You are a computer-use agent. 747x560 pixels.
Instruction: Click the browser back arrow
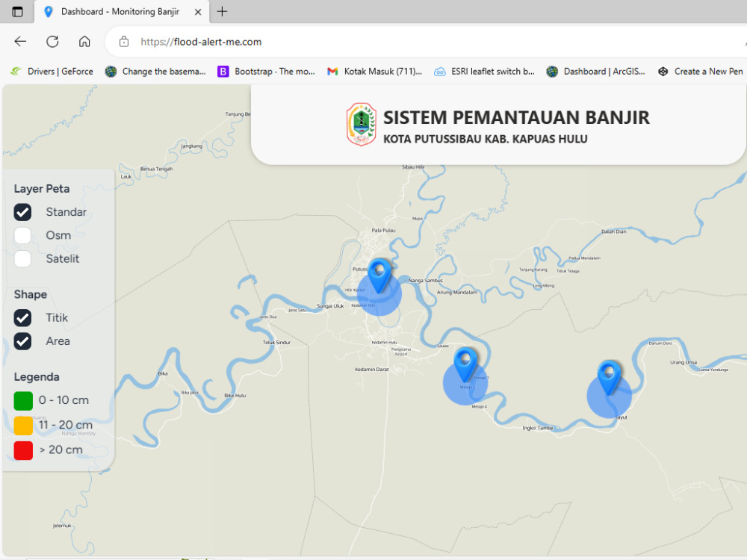[x=20, y=41]
